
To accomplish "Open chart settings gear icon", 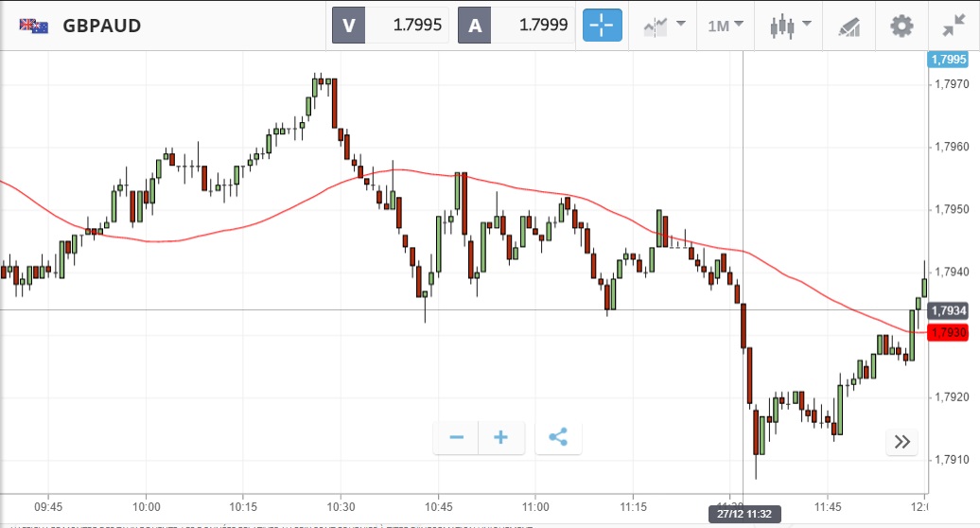I will [901, 26].
